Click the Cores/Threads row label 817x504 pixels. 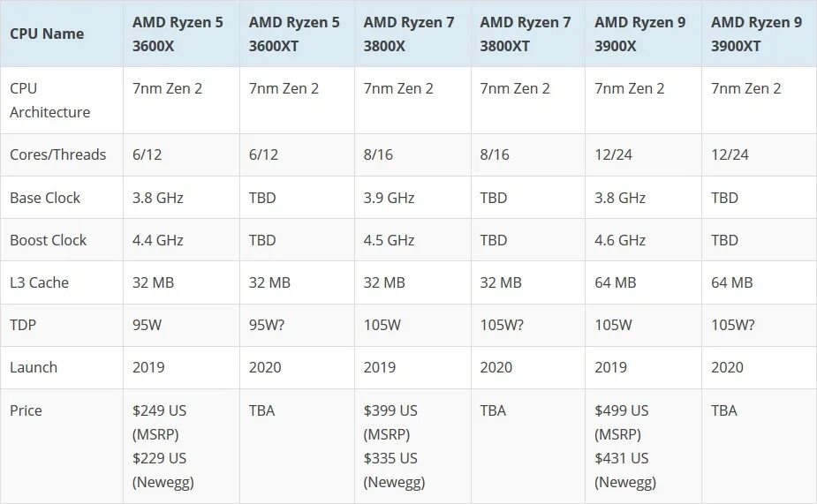tap(57, 154)
